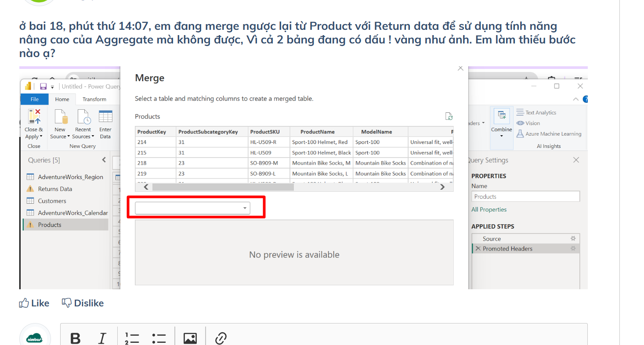Maximize the Power Query window

(x=557, y=86)
